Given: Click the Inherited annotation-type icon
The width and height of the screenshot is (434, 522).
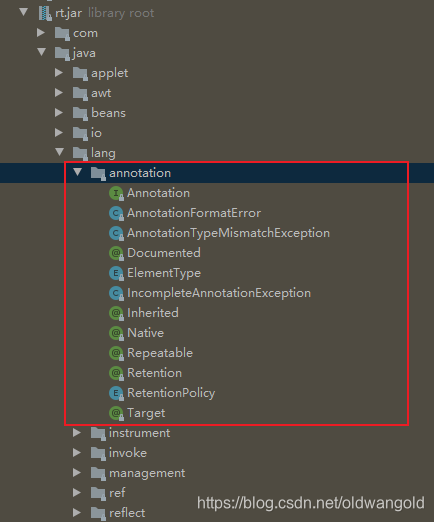Looking at the screenshot, I should coord(116,313).
